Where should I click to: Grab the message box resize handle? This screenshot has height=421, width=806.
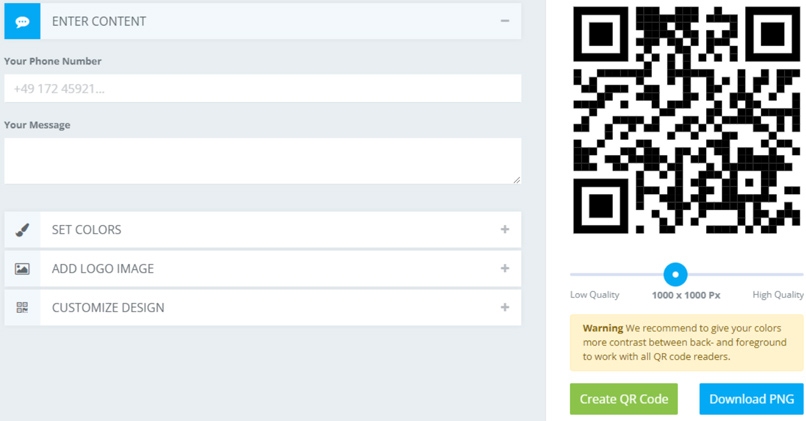pyautogui.click(x=516, y=179)
